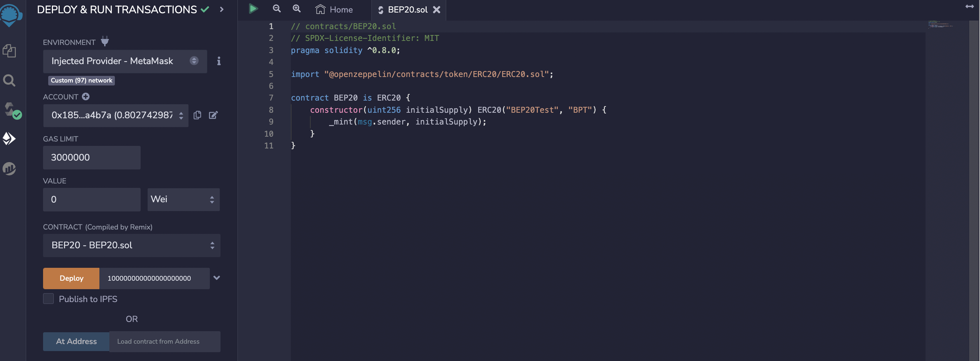Zoom in the editor font
Image resolution: width=980 pixels, height=361 pixels.
tap(296, 9)
